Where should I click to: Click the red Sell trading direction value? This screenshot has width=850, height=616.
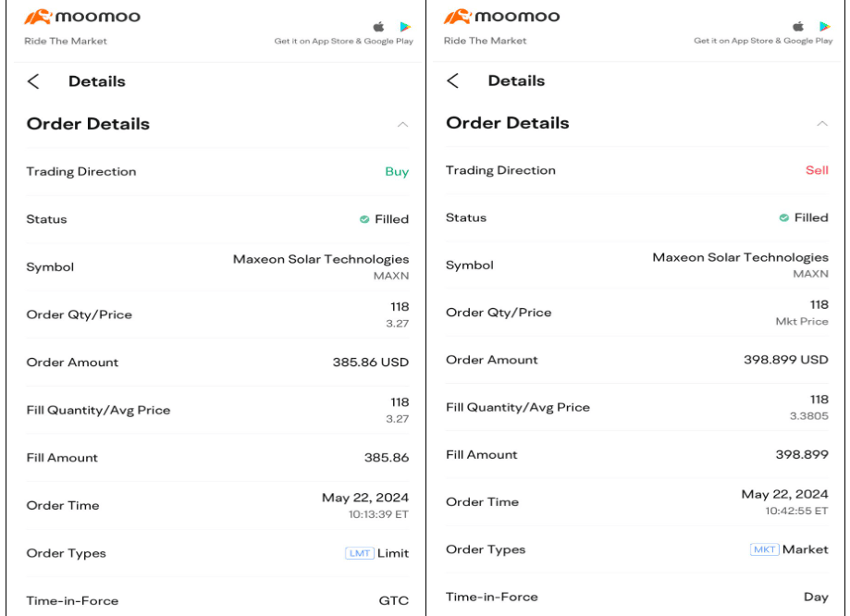click(x=817, y=170)
